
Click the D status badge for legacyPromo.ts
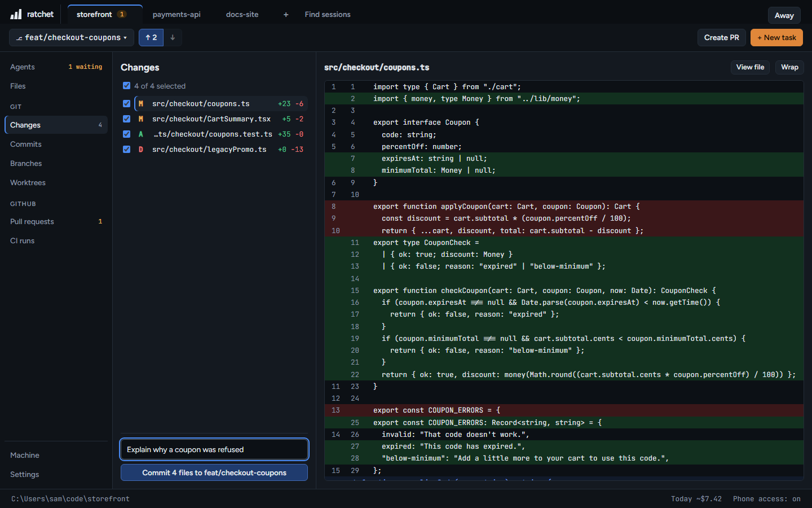point(141,150)
